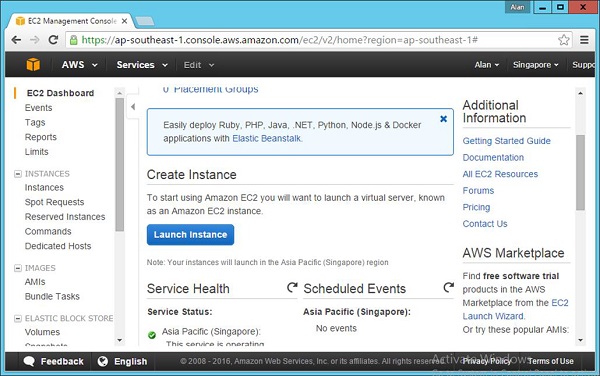Open the Edit dropdown menu
Screen dimensions: 600x376
[199, 65]
